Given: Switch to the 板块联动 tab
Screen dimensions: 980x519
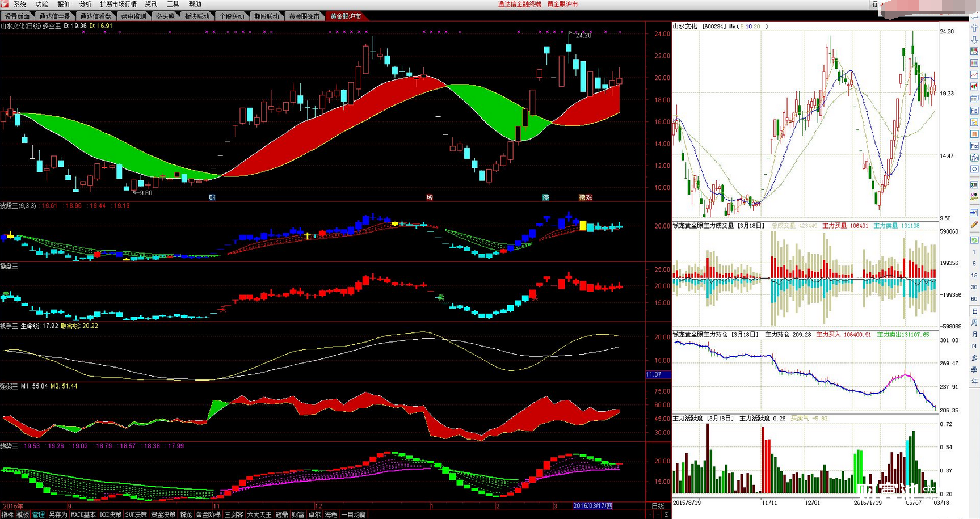Looking at the screenshot, I should [x=197, y=16].
